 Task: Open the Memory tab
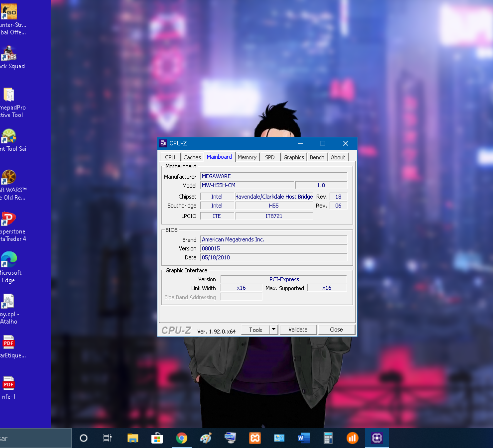(247, 157)
